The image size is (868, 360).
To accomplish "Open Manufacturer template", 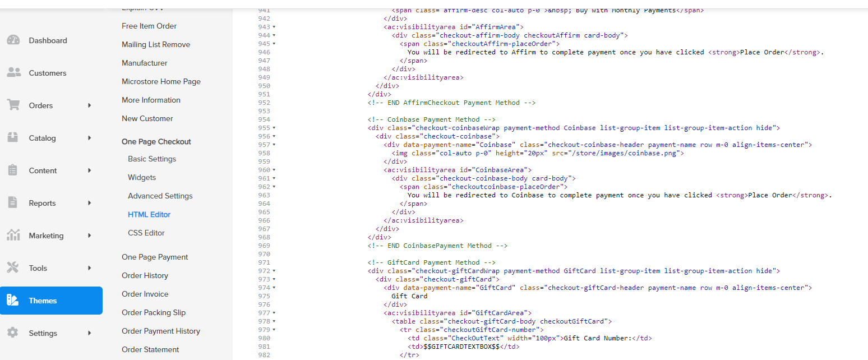I will 145,63.
